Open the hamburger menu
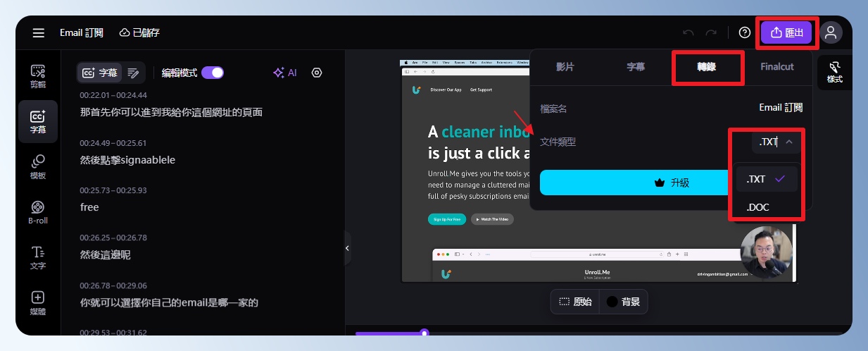 (38, 33)
